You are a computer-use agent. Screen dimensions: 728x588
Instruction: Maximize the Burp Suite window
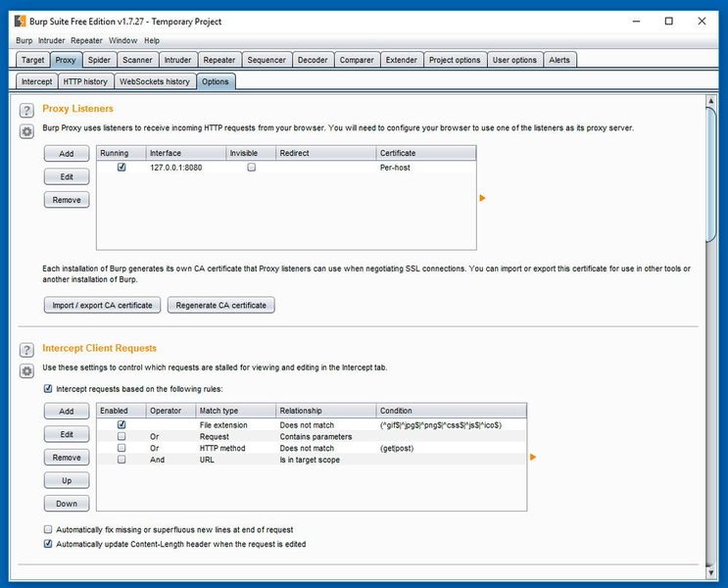668,21
